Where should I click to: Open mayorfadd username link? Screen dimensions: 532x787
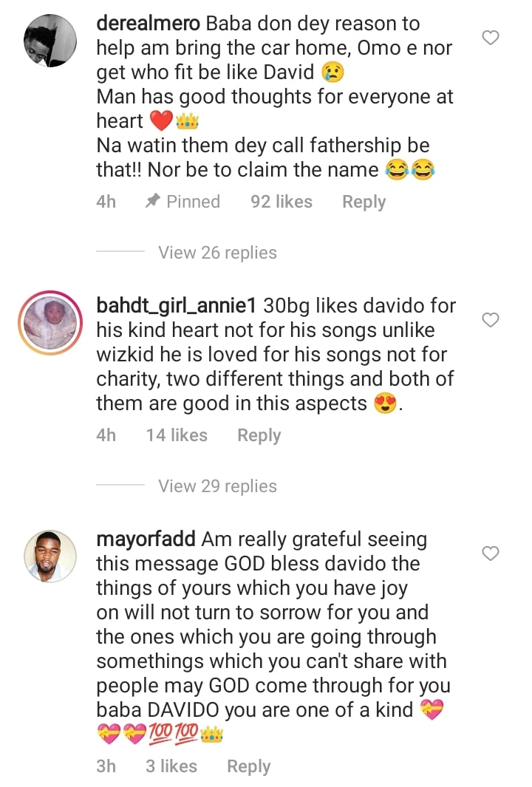tap(146, 539)
